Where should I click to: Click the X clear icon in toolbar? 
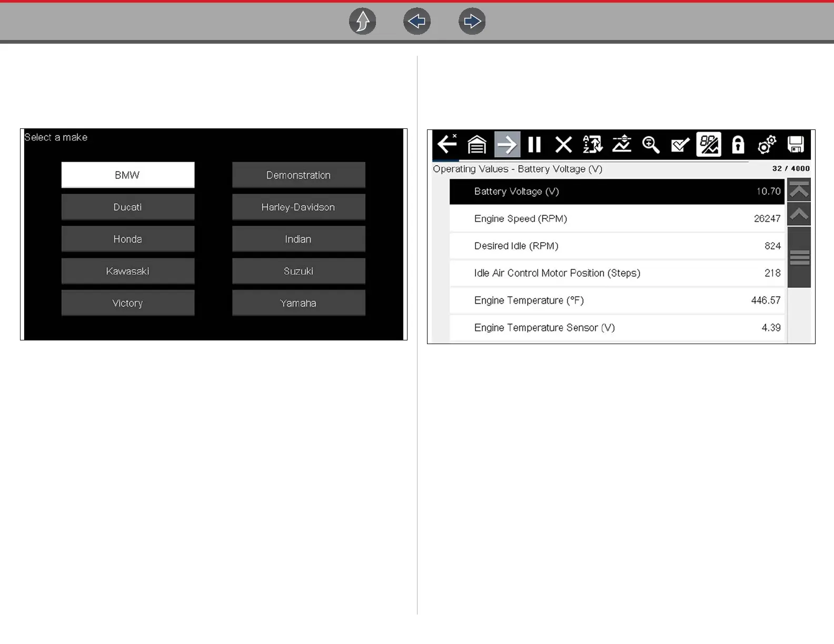click(563, 144)
